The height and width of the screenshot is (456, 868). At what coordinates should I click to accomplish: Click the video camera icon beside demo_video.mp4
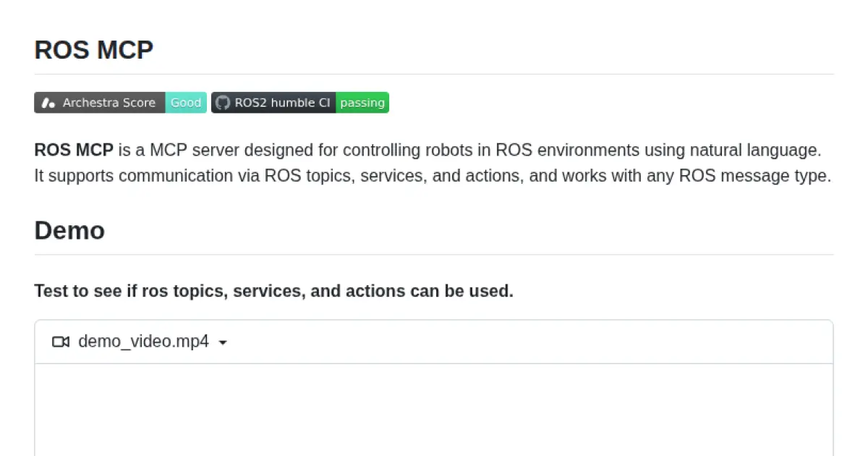coord(61,342)
